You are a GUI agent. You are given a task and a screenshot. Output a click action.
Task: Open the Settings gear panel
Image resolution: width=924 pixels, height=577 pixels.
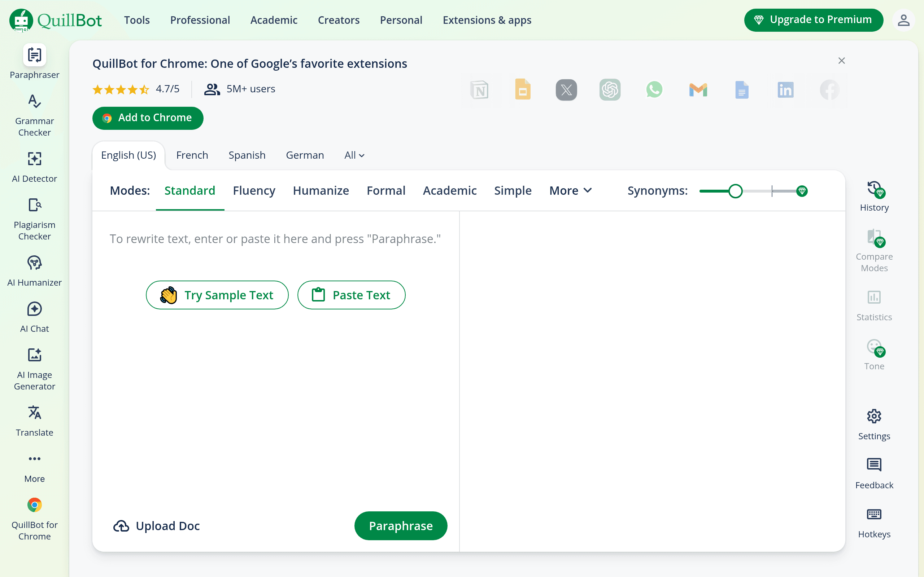coord(874,425)
